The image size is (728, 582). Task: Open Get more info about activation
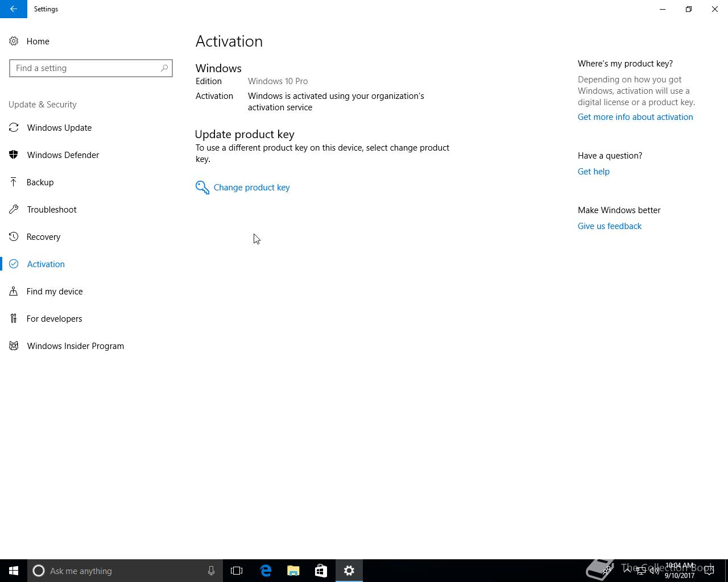pyautogui.click(x=635, y=117)
